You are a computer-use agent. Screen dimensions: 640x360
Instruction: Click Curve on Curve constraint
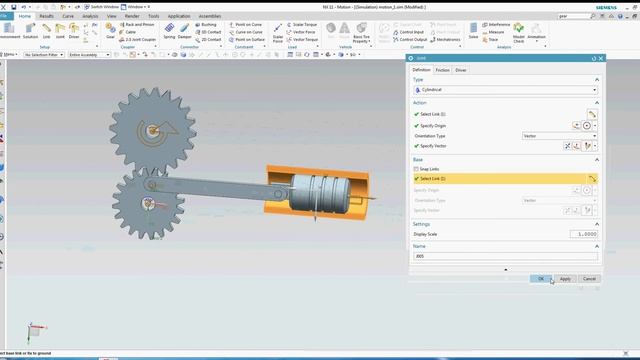click(x=246, y=32)
